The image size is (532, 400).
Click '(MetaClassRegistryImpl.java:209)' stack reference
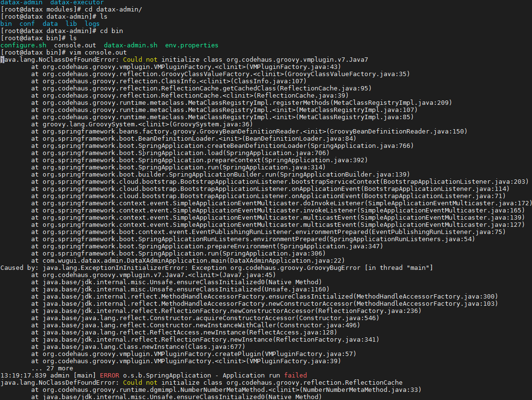(391, 103)
